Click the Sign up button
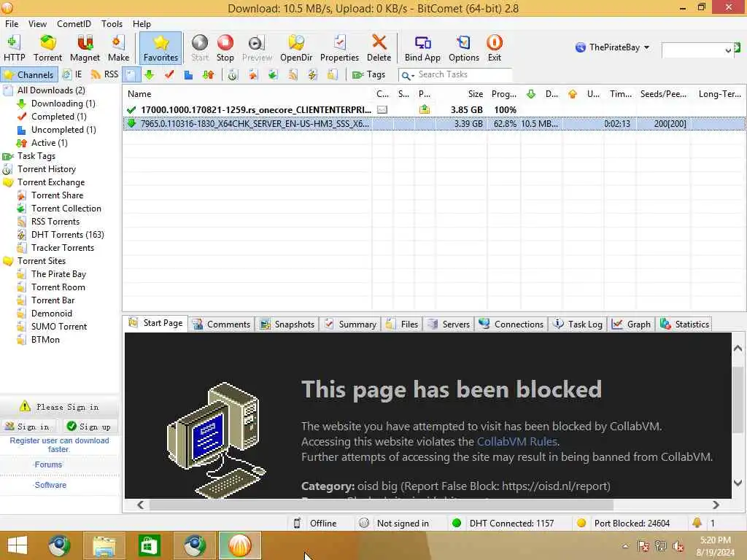Image resolution: width=747 pixels, height=560 pixels. point(89,427)
